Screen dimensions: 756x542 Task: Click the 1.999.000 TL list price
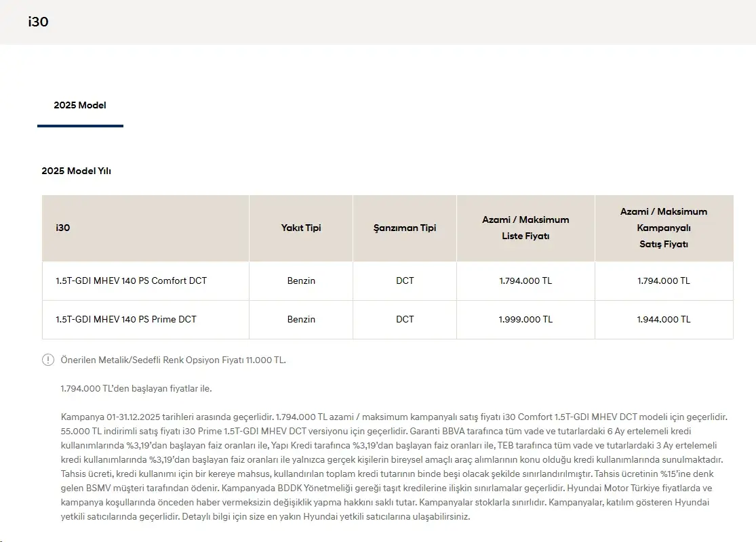tap(525, 319)
